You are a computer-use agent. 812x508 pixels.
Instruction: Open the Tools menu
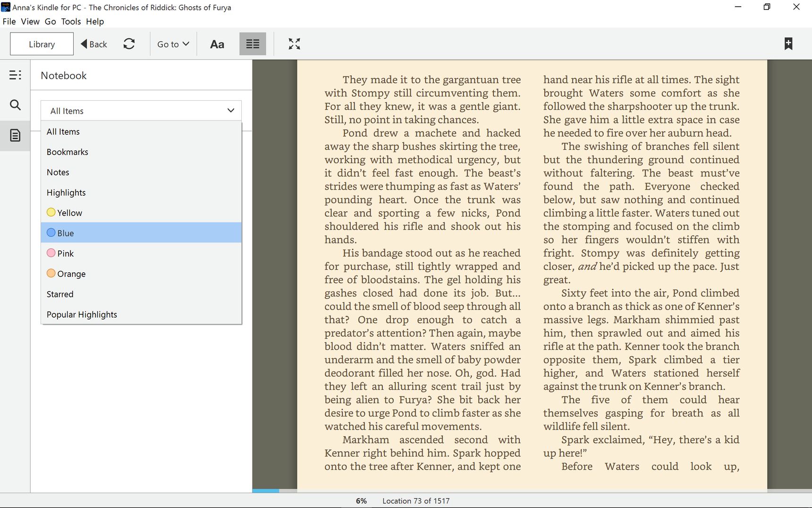[71, 21]
